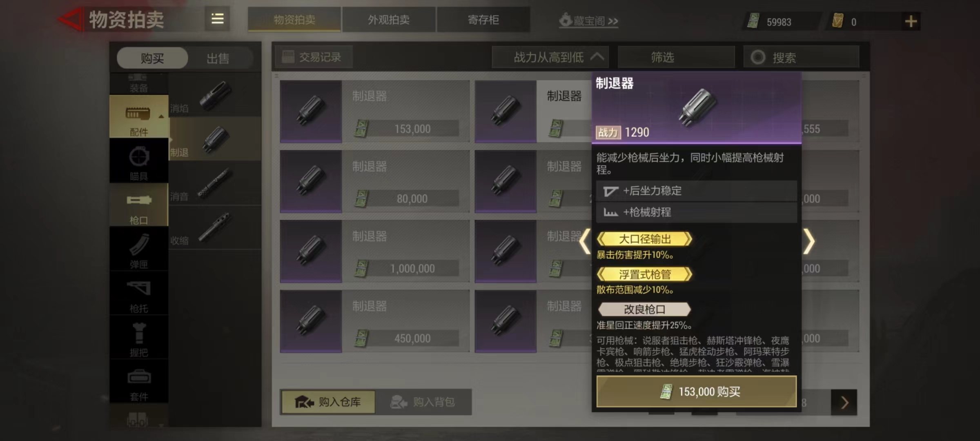Collapse the 配件 accessories category
980x441 pixels.
(139, 117)
